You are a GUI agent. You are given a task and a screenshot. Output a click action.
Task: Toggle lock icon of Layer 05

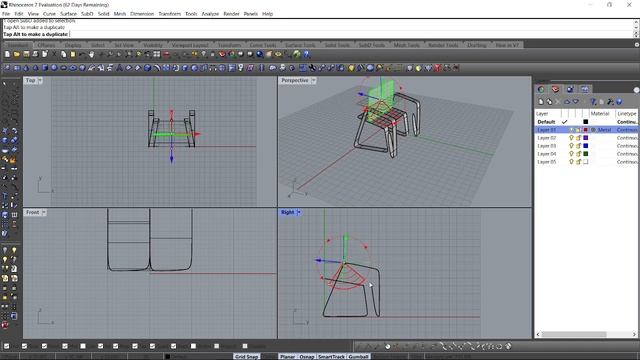[578, 162]
